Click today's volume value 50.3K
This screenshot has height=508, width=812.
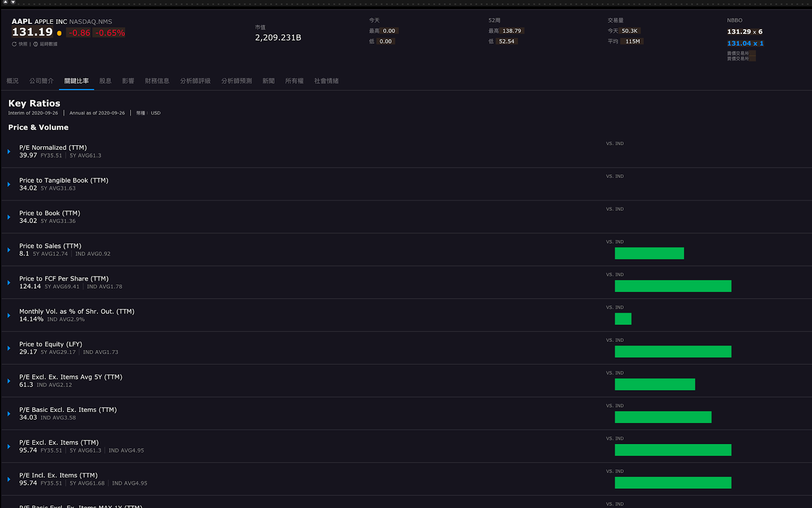coord(629,31)
